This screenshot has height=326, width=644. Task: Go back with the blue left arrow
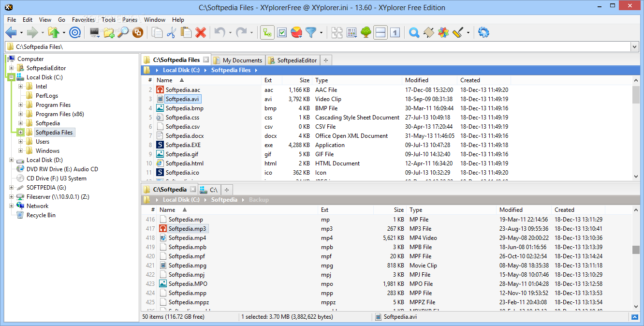tap(11, 32)
